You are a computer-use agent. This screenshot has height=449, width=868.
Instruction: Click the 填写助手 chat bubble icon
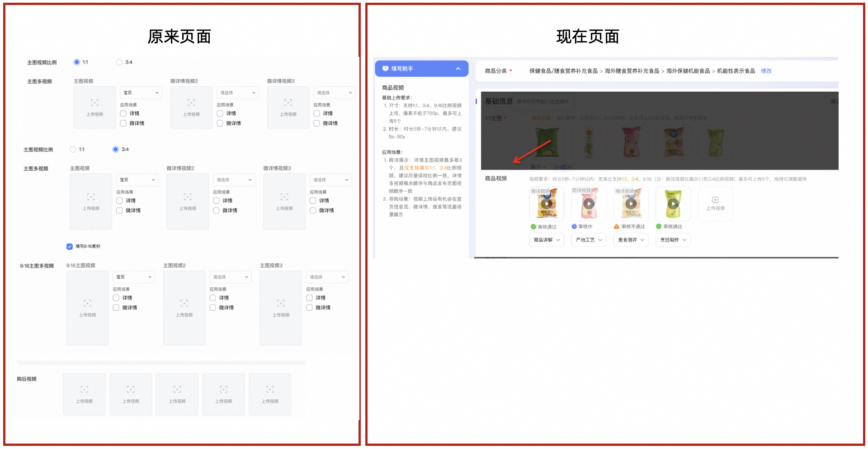coord(385,69)
